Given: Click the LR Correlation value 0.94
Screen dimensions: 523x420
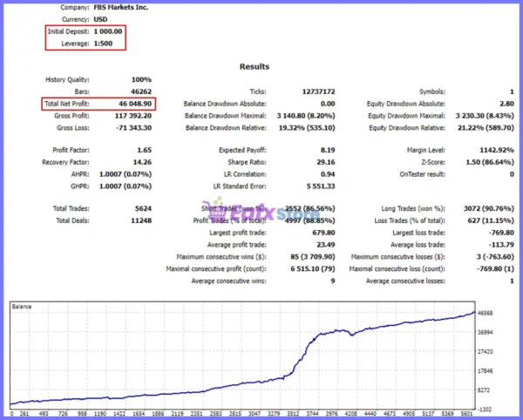Looking at the screenshot, I should (328, 174).
